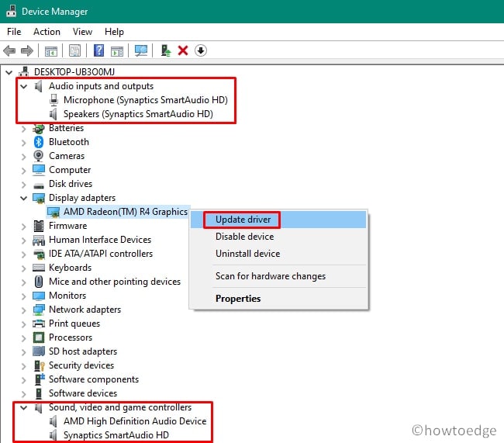504x443 pixels.
Task: Click the Properties sheet toolbar icon
Action: [x=75, y=50]
